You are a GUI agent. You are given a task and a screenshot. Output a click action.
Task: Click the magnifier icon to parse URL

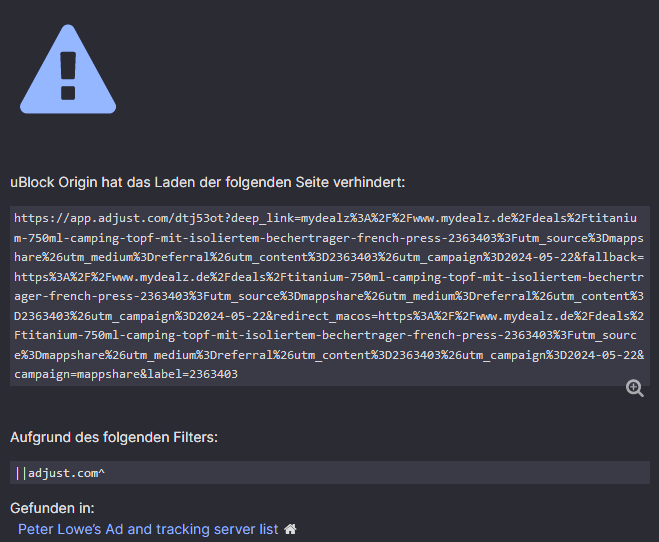[x=634, y=389]
